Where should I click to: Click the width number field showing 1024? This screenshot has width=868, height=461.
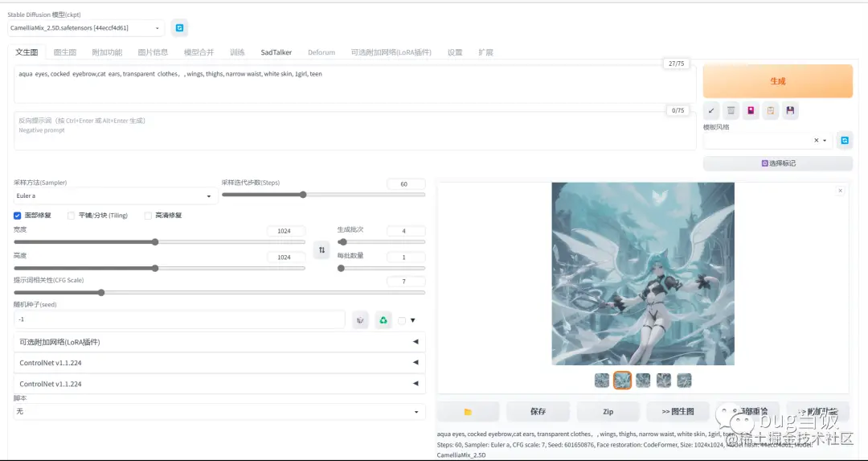[285, 231]
